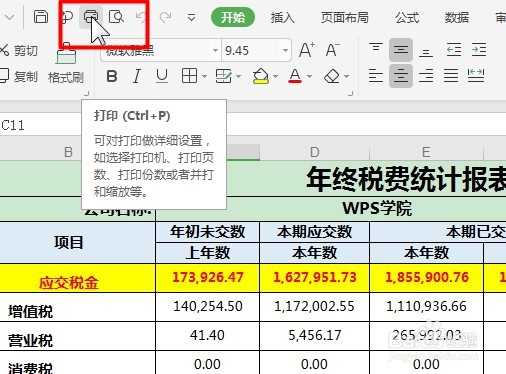
Task: Apply the yellow fill color
Action: click(261, 76)
